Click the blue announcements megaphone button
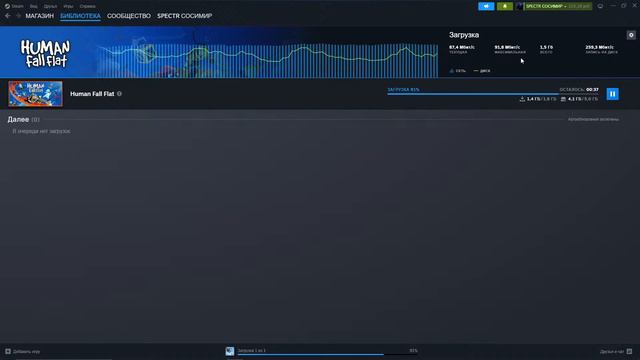 coord(486,6)
